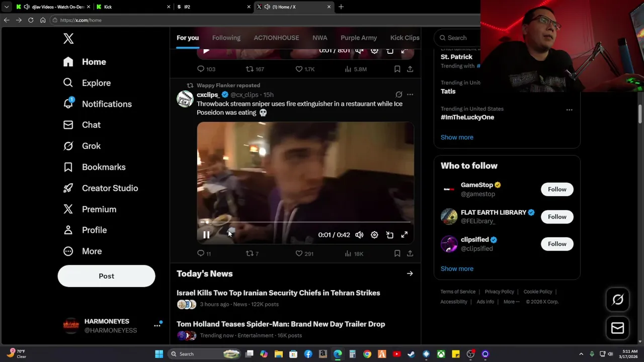This screenshot has height=362, width=644.
Task: Click the x.com/home address bar
Action: point(267,20)
